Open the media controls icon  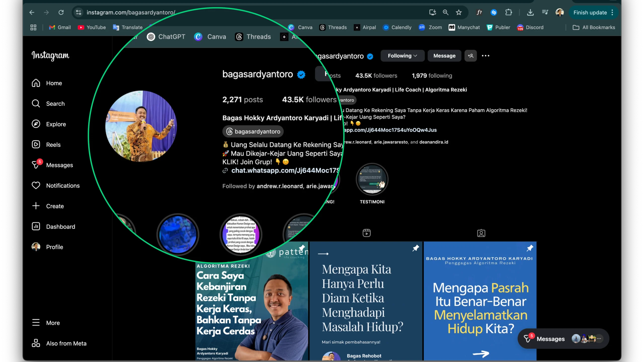click(x=545, y=12)
